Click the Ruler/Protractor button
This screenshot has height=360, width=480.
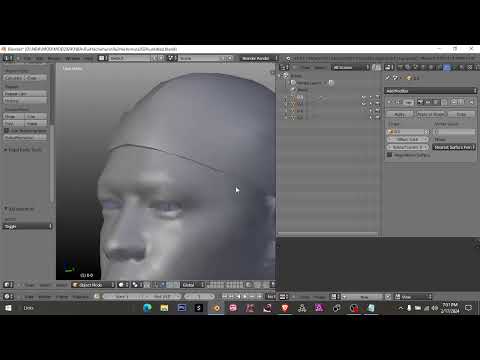25,137
